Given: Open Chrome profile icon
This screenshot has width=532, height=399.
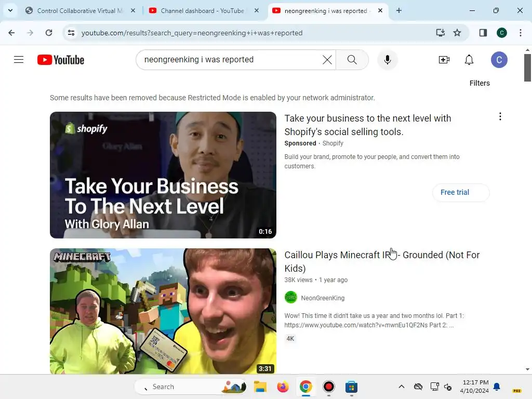Looking at the screenshot, I should (x=501, y=33).
